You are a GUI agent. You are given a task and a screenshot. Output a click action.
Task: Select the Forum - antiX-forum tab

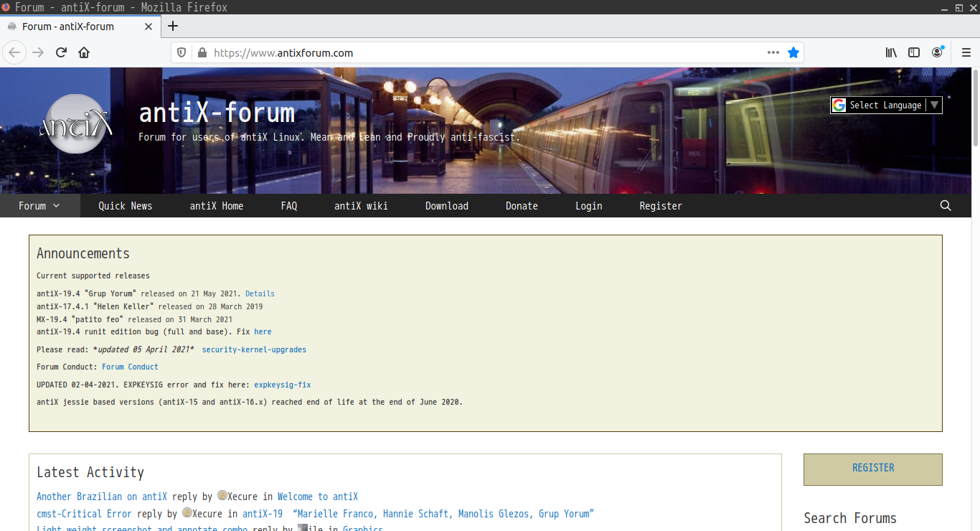click(x=79, y=27)
